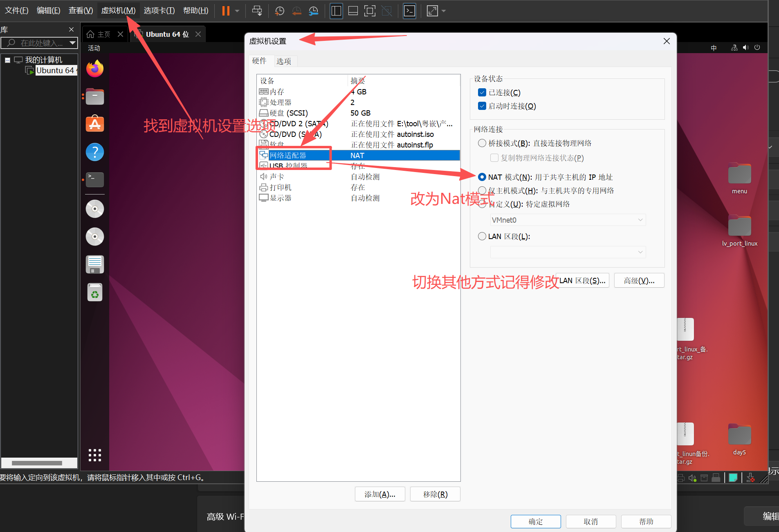The width and height of the screenshot is (779, 532).
Task: Open the stretch display dropdown arrow
Action: pos(444,11)
